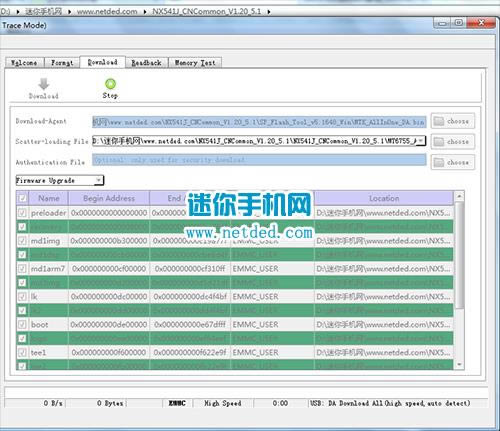Click the Authentication File path field
The height and width of the screenshot is (431, 500).
(x=259, y=160)
